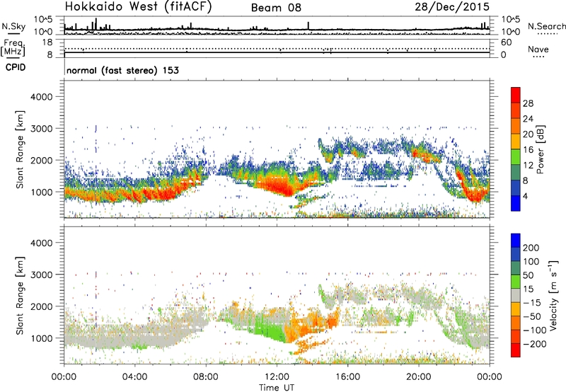
Task: Click the '18' frequency axis value
Action: coord(47,42)
